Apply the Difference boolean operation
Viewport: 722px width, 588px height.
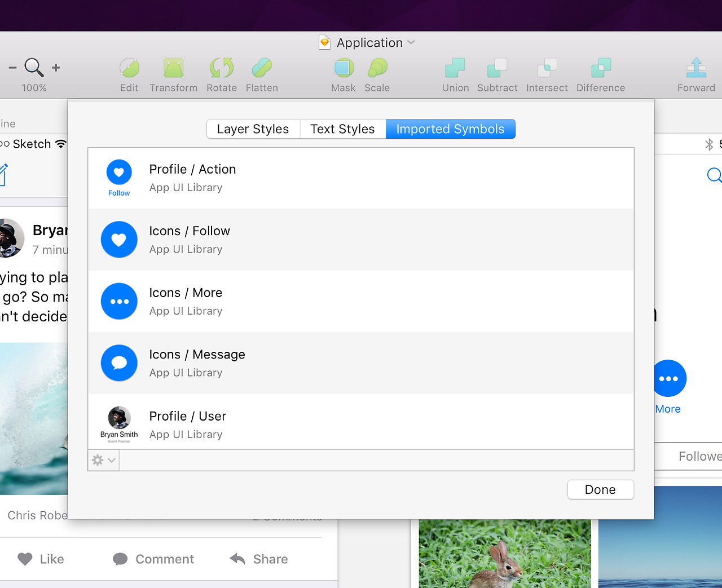coord(601,75)
